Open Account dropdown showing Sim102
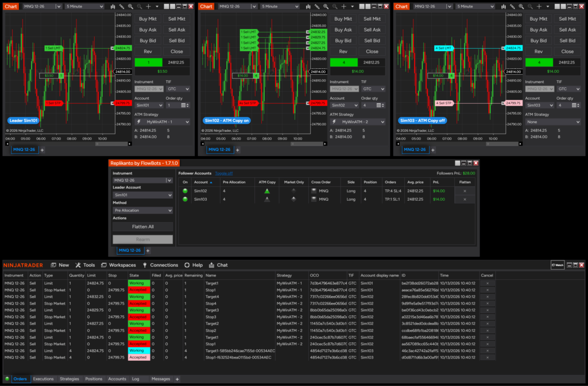Image resolution: width=588 pixels, height=386 pixels. point(345,106)
